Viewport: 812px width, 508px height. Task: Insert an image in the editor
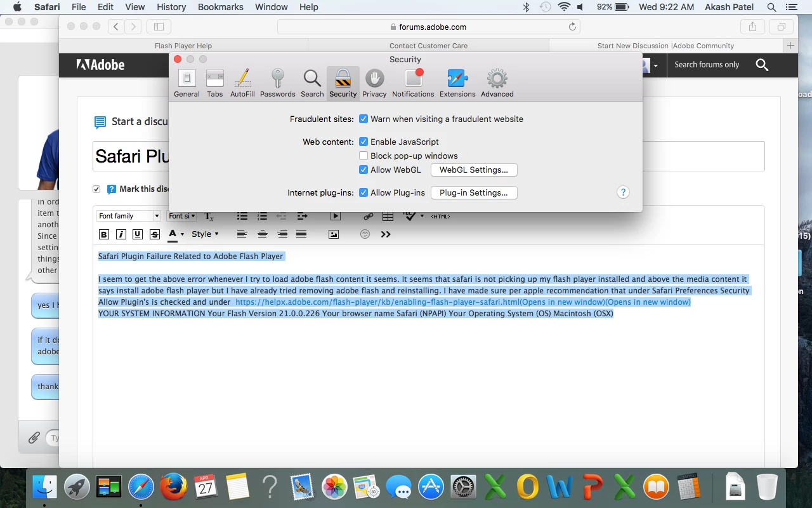point(334,234)
